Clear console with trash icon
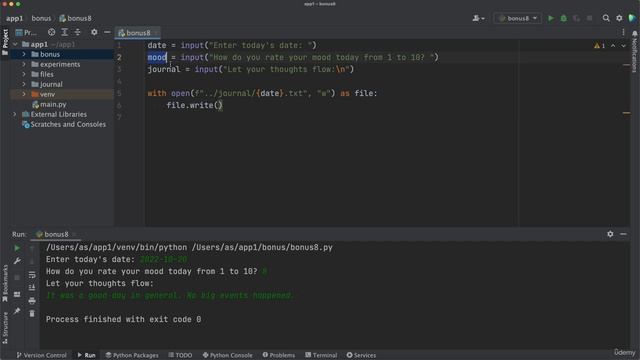The image size is (640, 360). [x=32, y=313]
